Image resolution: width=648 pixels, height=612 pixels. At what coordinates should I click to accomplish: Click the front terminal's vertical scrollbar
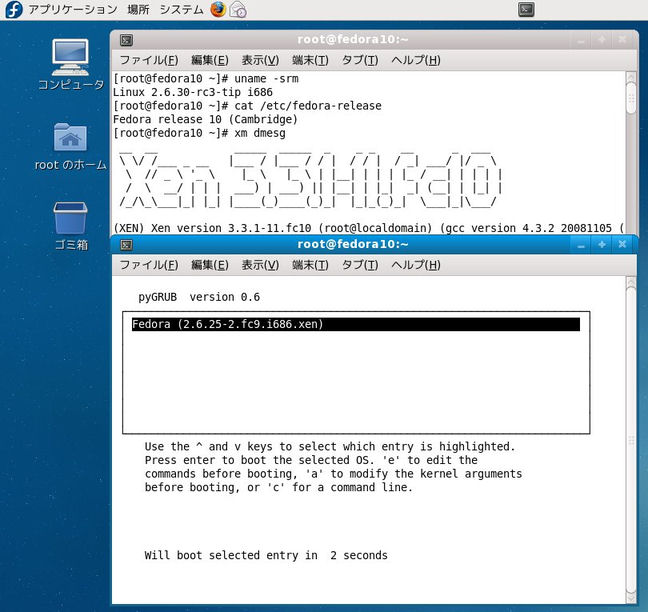(631, 440)
